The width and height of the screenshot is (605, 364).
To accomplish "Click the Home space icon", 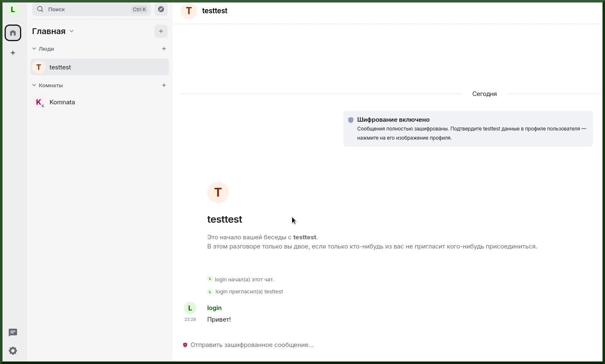I will pos(13,33).
